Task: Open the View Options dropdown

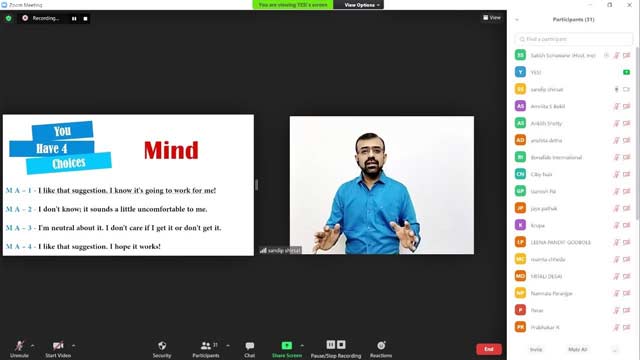Action: [362, 5]
